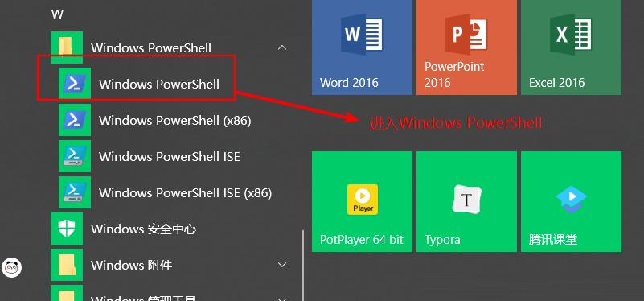Open the 腾讯课堂 tile

click(x=571, y=201)
